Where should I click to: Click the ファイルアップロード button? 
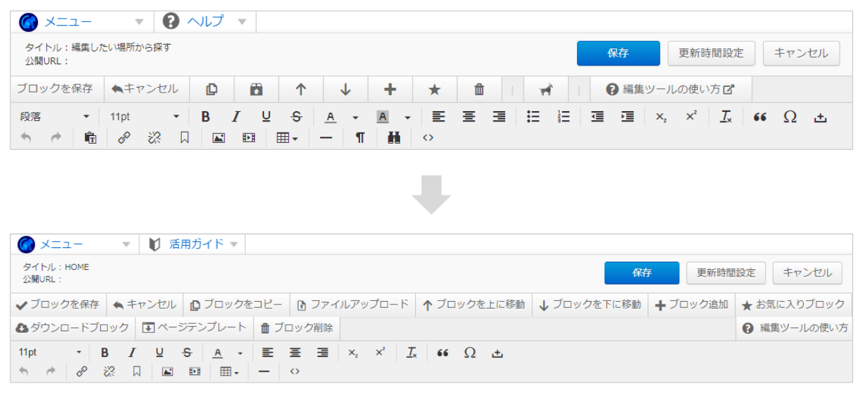point(352,305)
